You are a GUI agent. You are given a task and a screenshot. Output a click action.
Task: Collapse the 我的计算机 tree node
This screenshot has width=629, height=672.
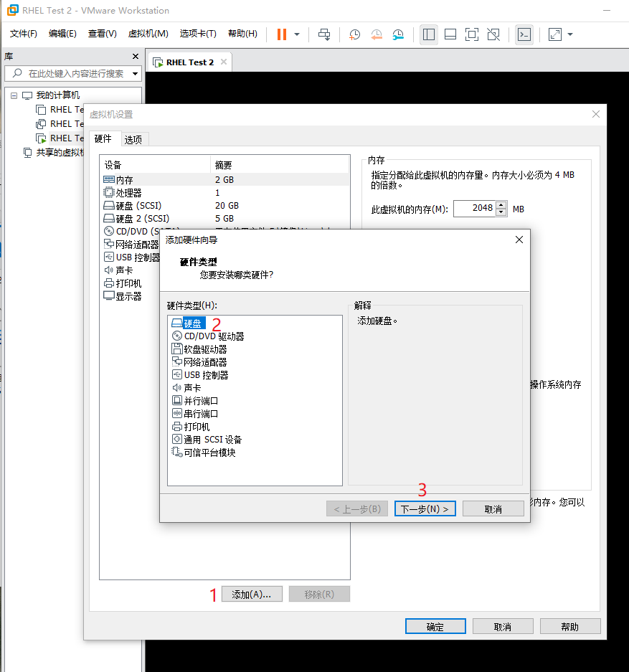(x=14, y=95)
